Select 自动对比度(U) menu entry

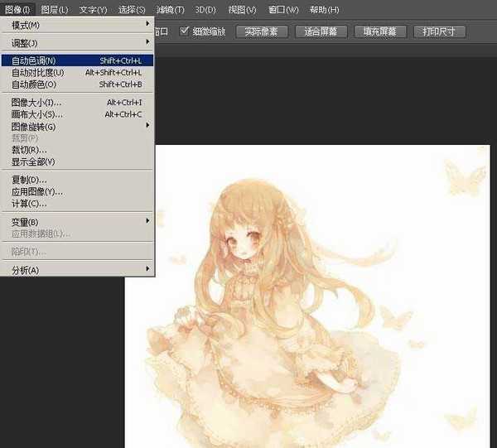pyautogui.click(x=37, y=72)
